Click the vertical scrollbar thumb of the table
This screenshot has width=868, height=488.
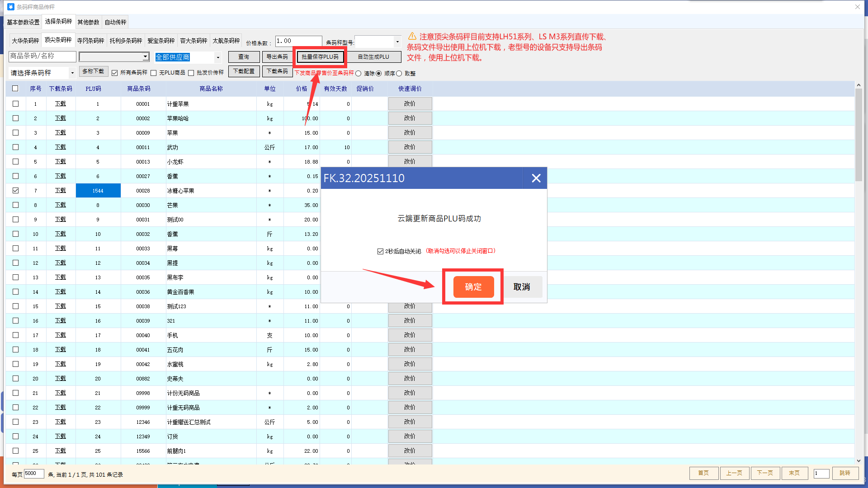[x=859, y=136]
